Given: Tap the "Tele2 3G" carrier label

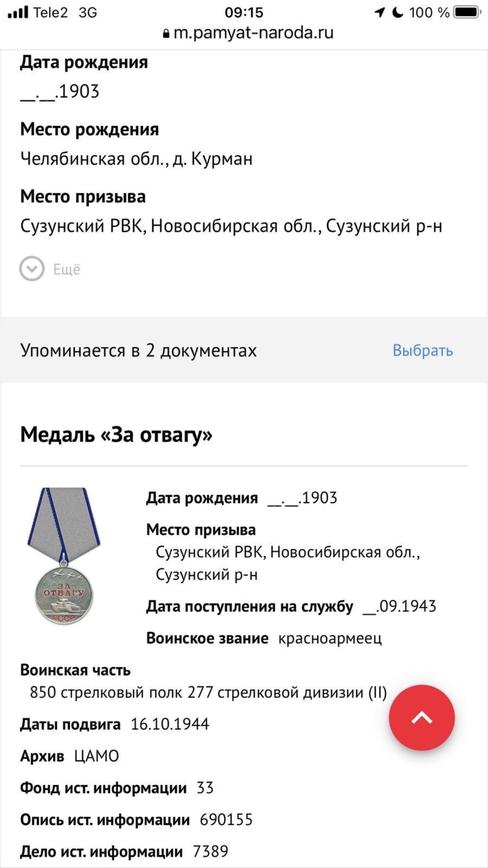Looking at the screenshot, I should tap(65, 12).
